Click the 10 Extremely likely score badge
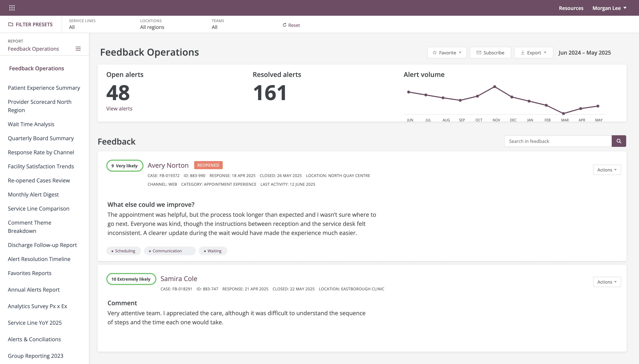Screen dimensions: 639x364 131,279
